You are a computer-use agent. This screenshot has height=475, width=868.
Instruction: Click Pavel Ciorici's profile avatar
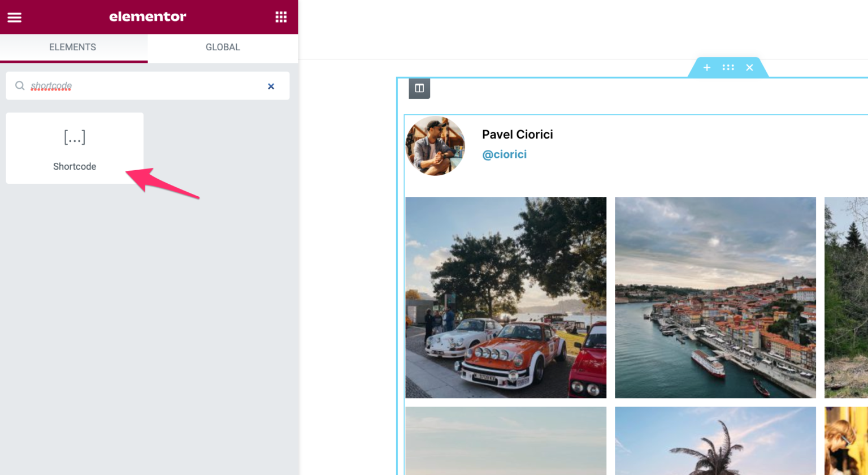(435, 146)
